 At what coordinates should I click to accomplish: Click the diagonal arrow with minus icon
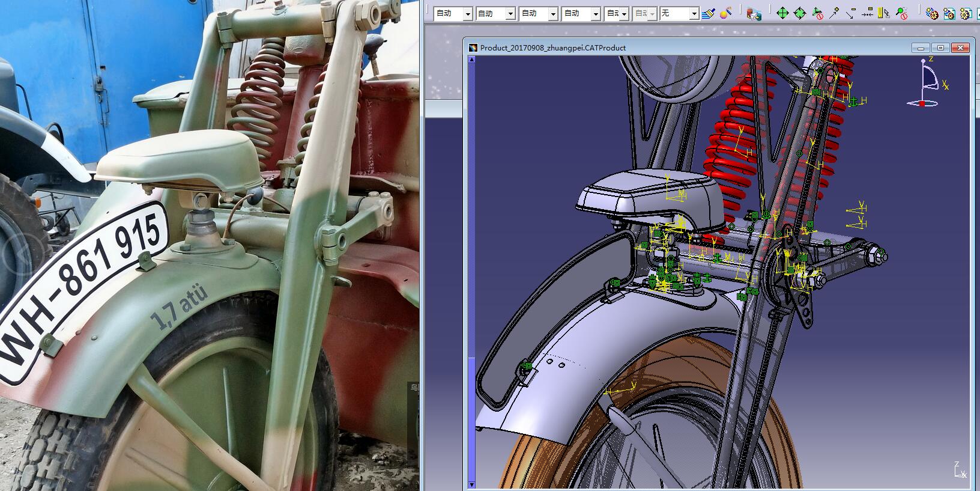pos(850,13)
